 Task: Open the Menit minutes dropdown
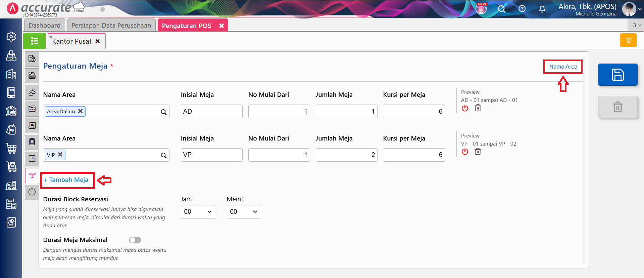point(244,212)
